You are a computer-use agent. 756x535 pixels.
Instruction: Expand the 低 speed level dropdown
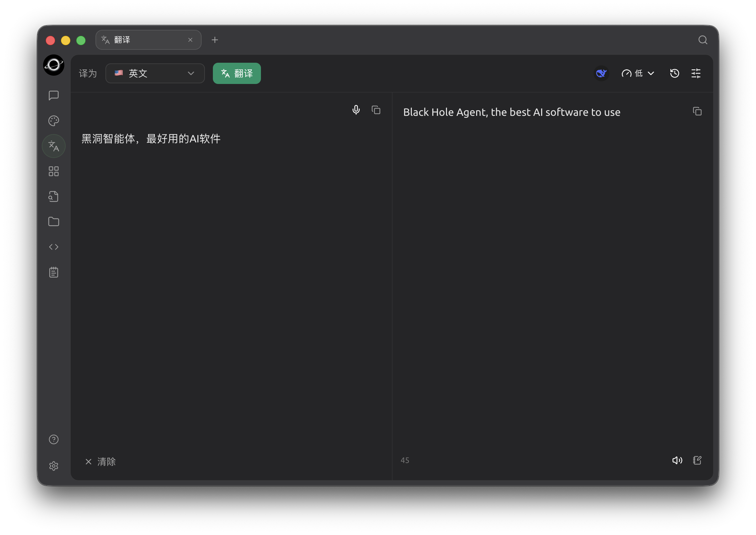click(638, 73)
